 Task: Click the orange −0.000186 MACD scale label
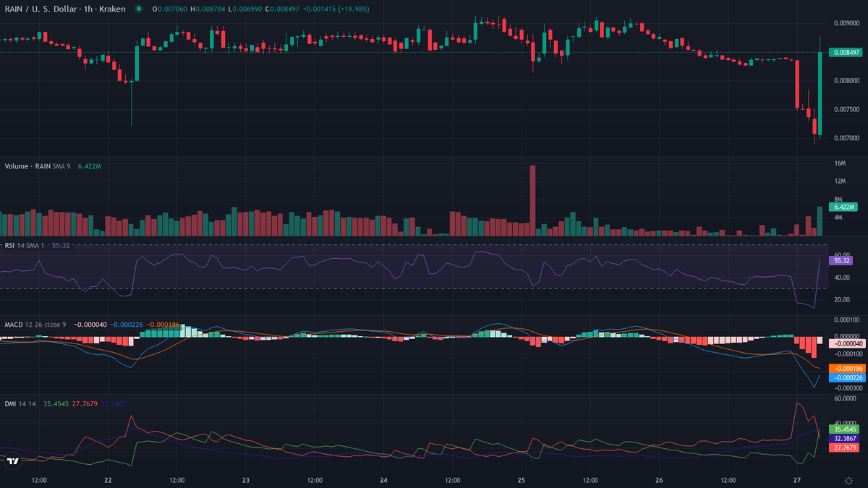[846, 368]
